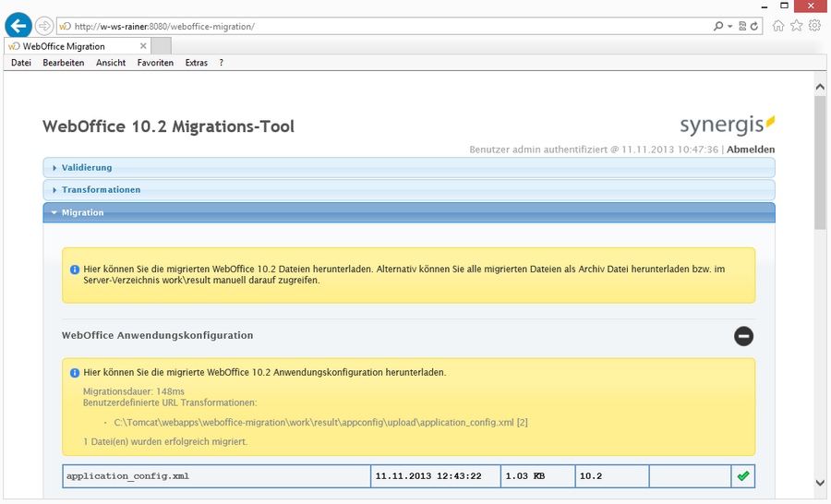This screenshot has width=831, height=504.
Task: Open the address bar search magnifier
Action: pyautogui.click(x=718, y=26)
